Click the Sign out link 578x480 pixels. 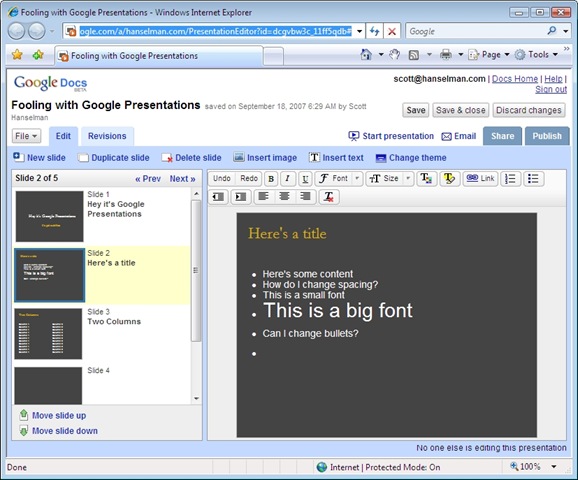coord(551,89)
